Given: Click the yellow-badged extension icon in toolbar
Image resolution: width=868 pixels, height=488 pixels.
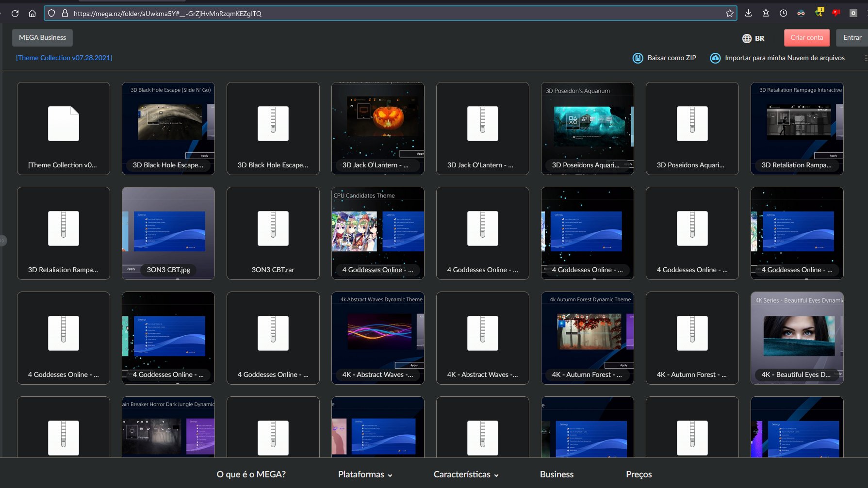Looking at the screenshot, I should (819, 13).
